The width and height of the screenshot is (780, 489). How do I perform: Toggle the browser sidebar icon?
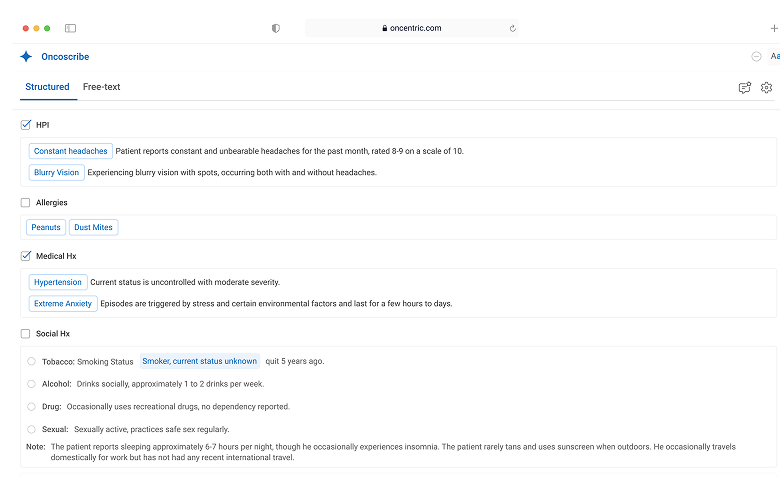71,28
